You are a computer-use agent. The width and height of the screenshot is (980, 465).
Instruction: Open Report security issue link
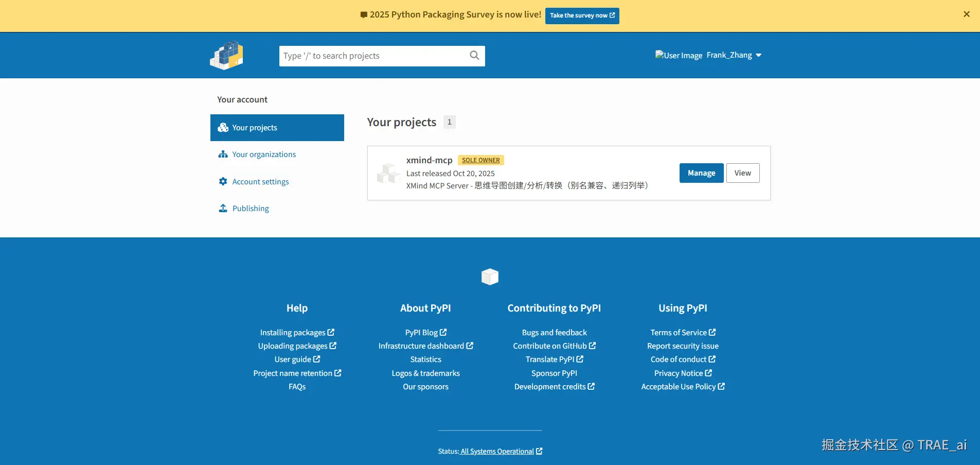pyautogui.click(x=683, y=346)
